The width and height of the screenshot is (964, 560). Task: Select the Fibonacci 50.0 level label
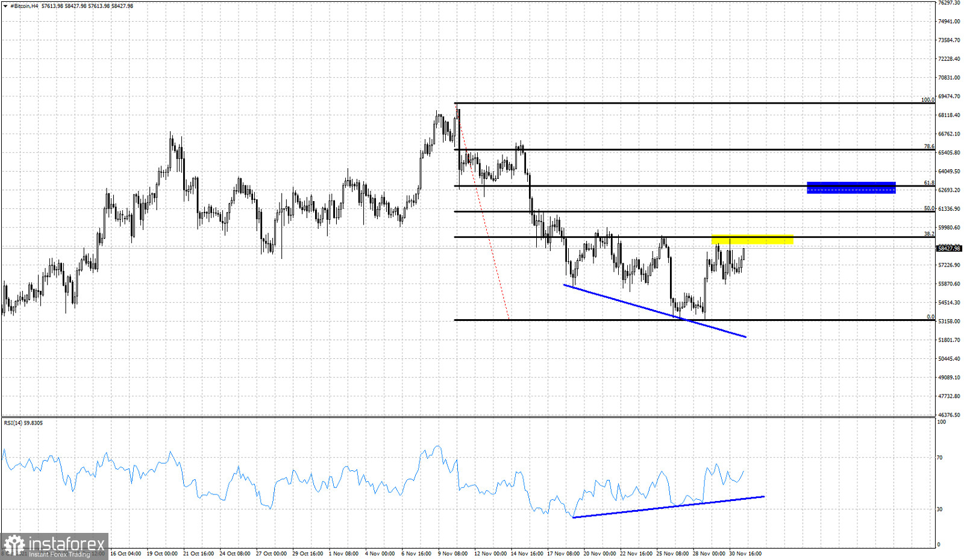click(x=929, y=208)
